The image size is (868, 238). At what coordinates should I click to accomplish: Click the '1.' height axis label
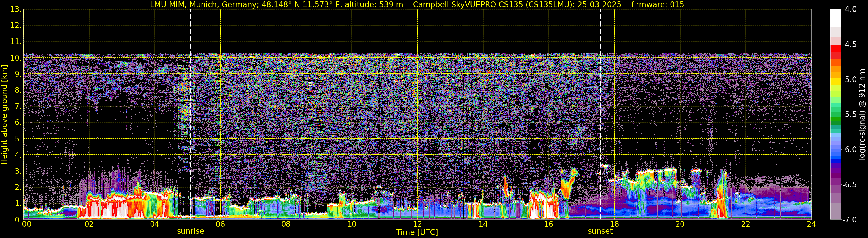(x=18, y=204)
